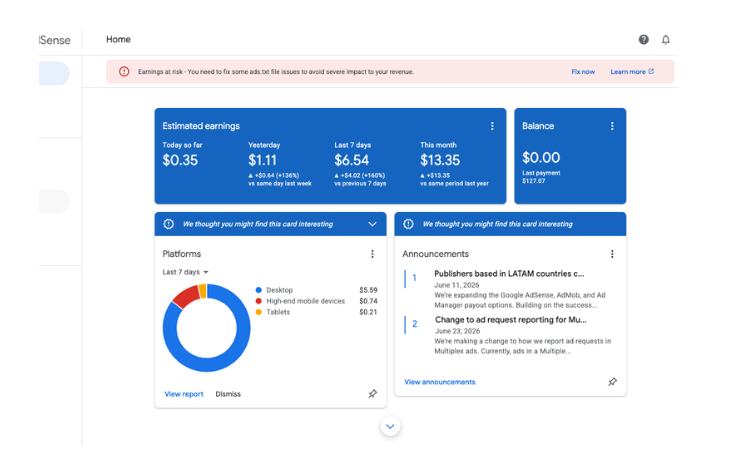Click the Announcements card title
Screen dimensions: 745x475
click(x=435, y=254)
